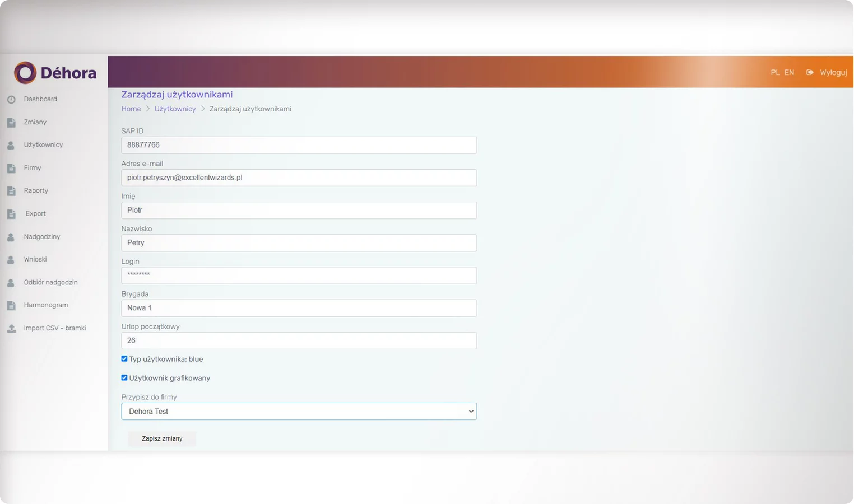This screenshot has height=504, width=854.
Task: Open the Dashboard menu item
Action: pyautogui.click(x=40, y=99)
